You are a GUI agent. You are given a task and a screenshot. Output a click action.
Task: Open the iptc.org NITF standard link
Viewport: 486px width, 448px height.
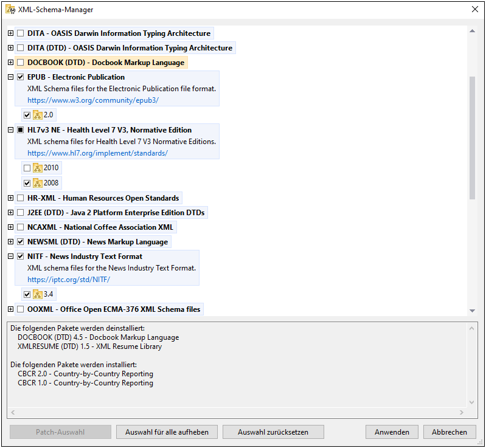pyautogui.click(x=68, y=280)
